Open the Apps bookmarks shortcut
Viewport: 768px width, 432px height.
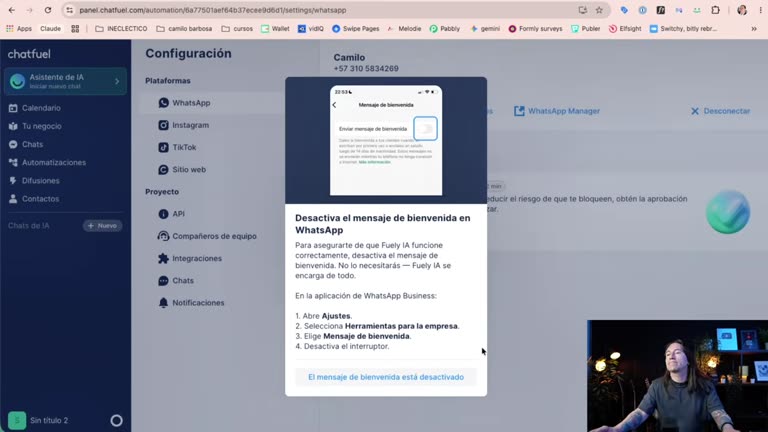19,28
